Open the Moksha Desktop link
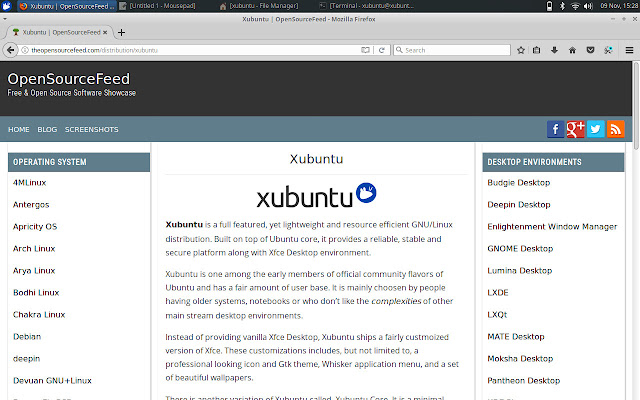Viewport: 640px width, 400px height. [520, 359]
